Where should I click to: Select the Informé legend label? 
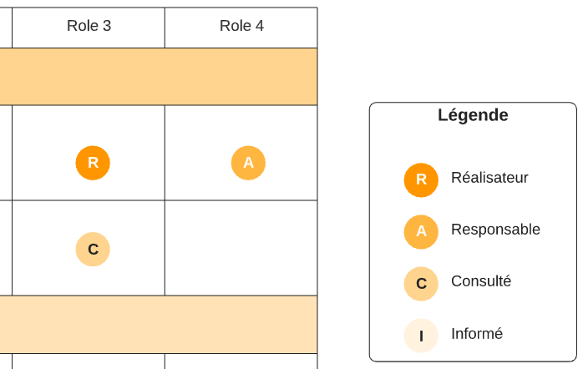coord(477,334)
